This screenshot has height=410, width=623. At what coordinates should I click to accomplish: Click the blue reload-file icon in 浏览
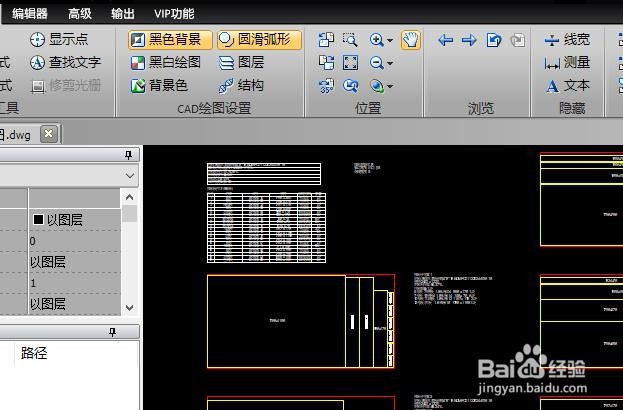493,40
